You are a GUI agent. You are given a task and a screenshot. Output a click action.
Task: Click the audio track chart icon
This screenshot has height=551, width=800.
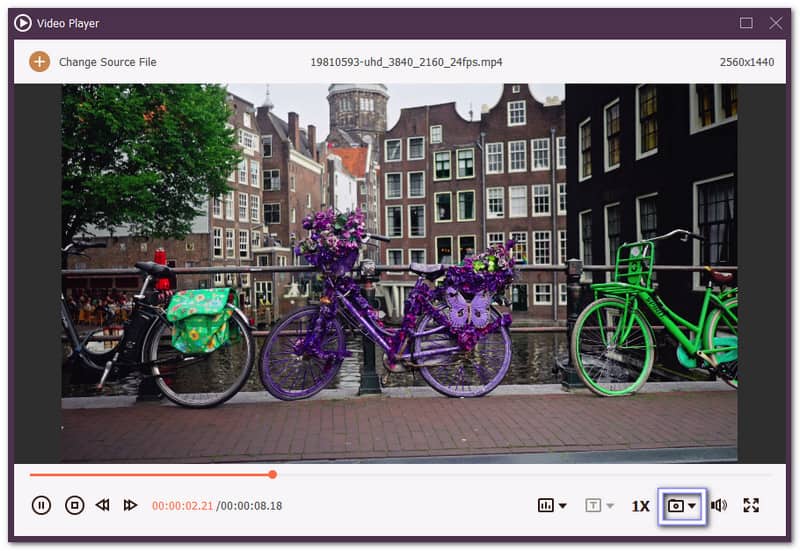tap(546, 506)
